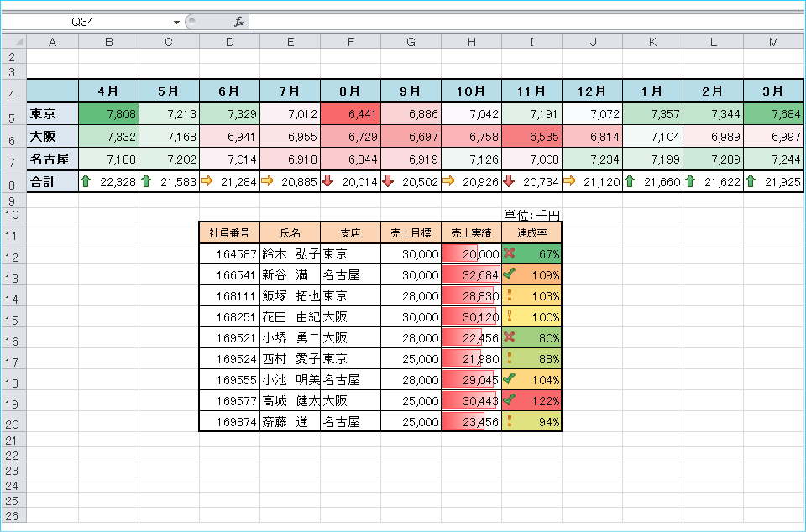Select row 8 header
This screenshot has width=806, height=532.
[x=13, y=181]
